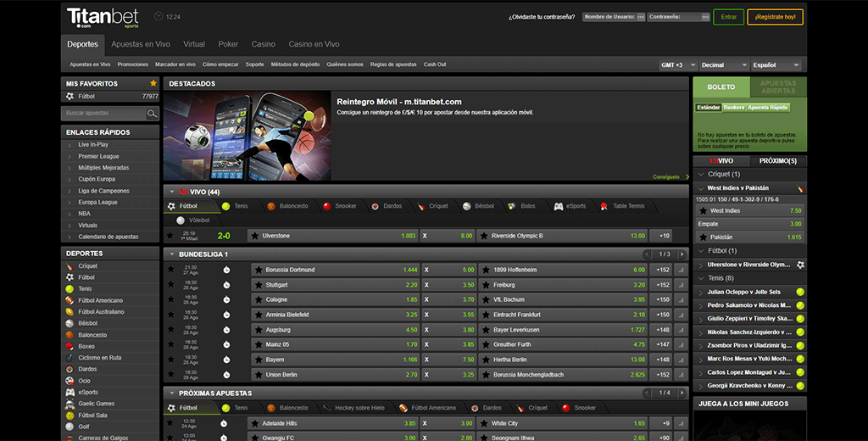The image size is (868, 441).
Task: Click the Mis Favoritos star icon
Action: pyautogui.click(x=153, y=83)
